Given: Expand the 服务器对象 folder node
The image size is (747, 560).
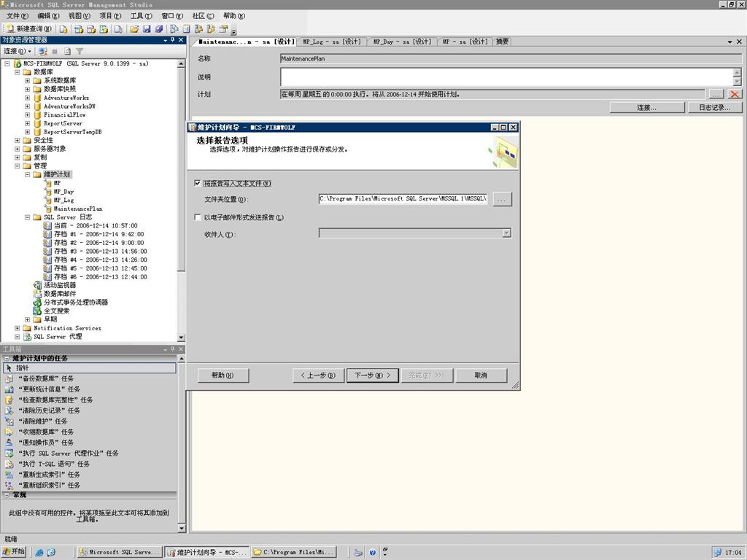Looking at the screenshot, I should (x=18, y=149).
